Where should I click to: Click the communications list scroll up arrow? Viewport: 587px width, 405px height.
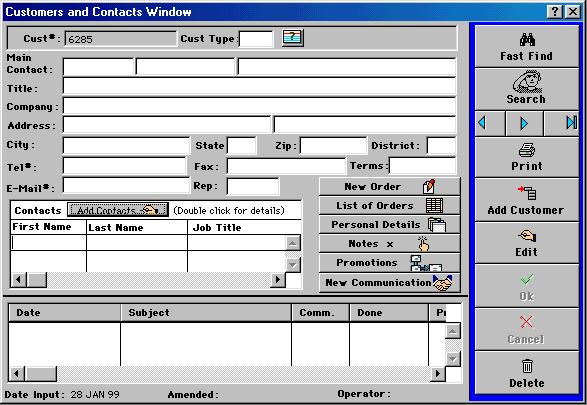453,331
